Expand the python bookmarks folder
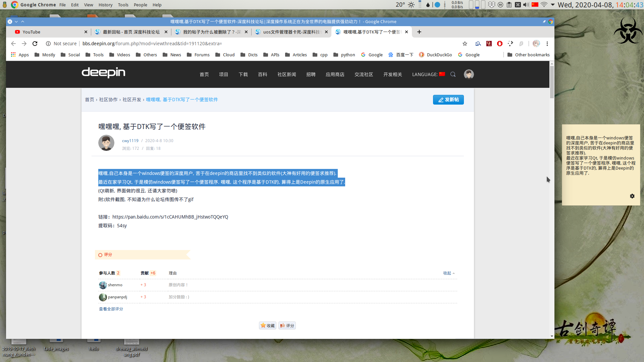 [x=344, y=55]
